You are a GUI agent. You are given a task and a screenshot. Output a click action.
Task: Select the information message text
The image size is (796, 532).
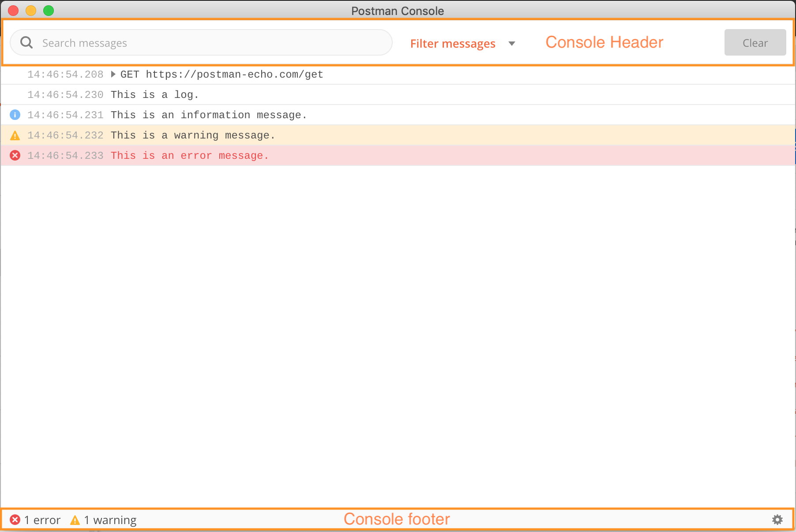[x=208, y=115]
